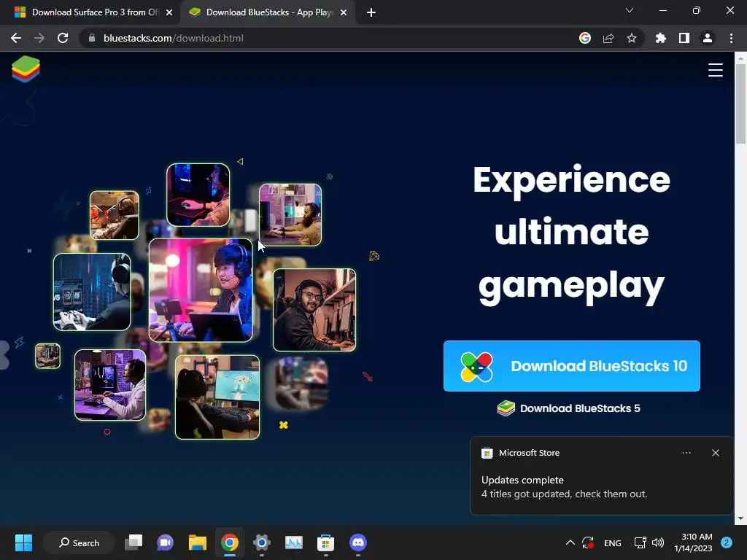Click the Microsoft Store notification title

coord(529,453)
